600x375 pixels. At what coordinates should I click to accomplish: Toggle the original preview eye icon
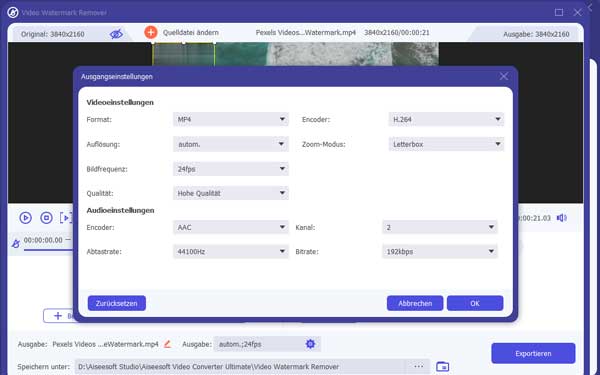(x=116, y=34)
